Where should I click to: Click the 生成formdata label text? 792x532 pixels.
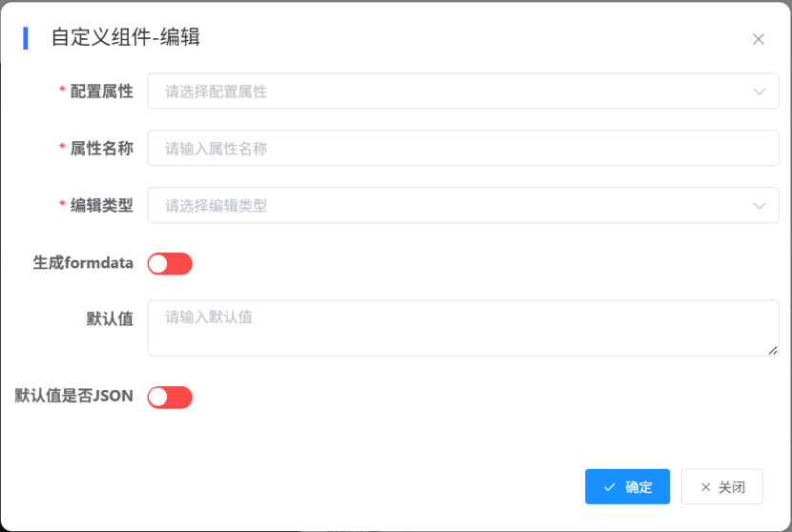(x=83, y=263)
